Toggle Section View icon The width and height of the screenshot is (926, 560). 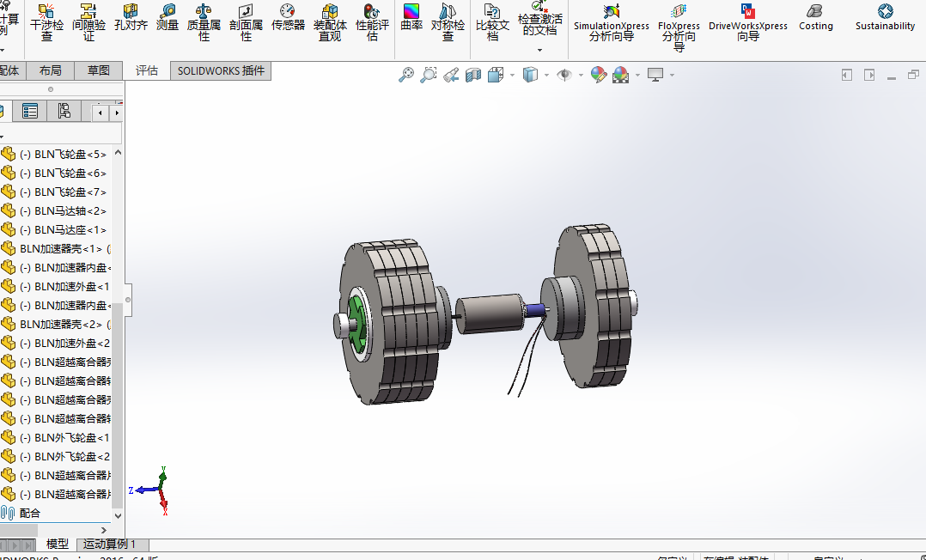click(x=473, y=75)
